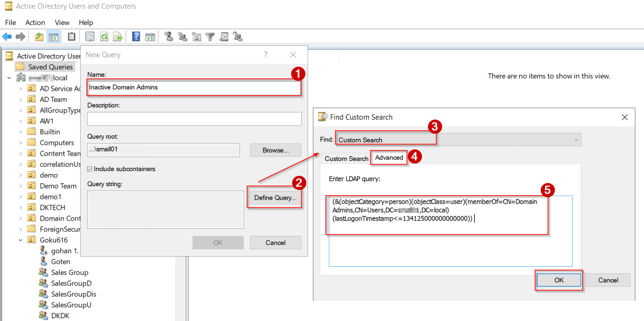Click the Help question mark in New Query title bar
The width and height of the screenshot is (644, 321).
point(266,55)
